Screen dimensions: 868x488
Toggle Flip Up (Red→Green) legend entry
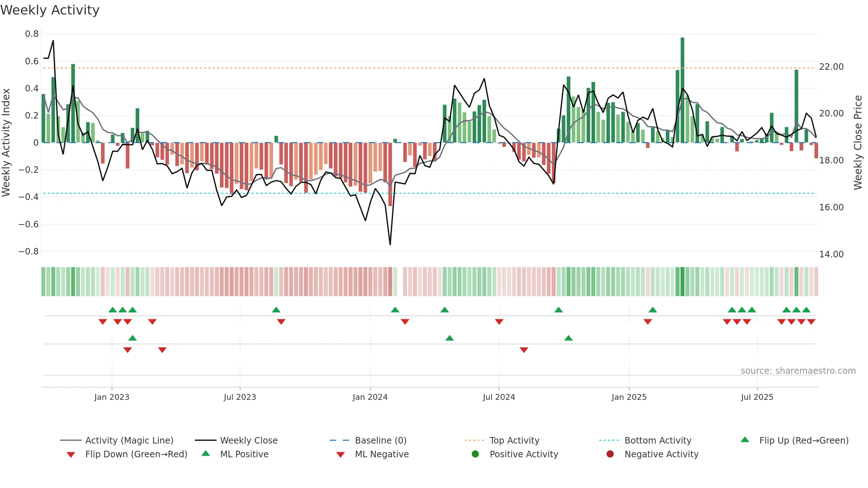point(795,440)
